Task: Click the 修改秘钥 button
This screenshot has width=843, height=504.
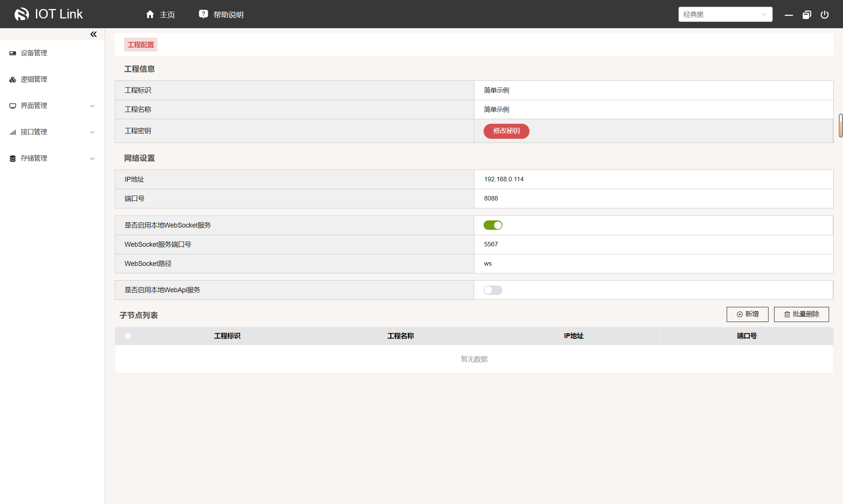Action: click(506, 131)
